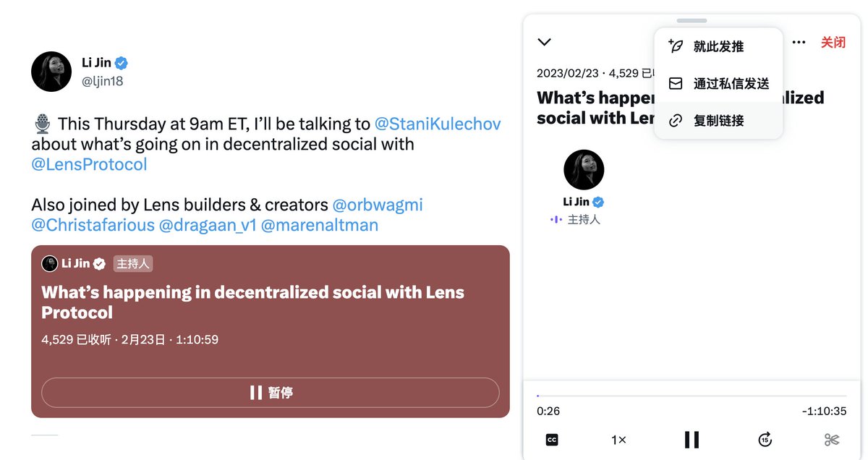Toggle closed captions CC icon
Screen dimensions: 868x460
tap(552, 439)
